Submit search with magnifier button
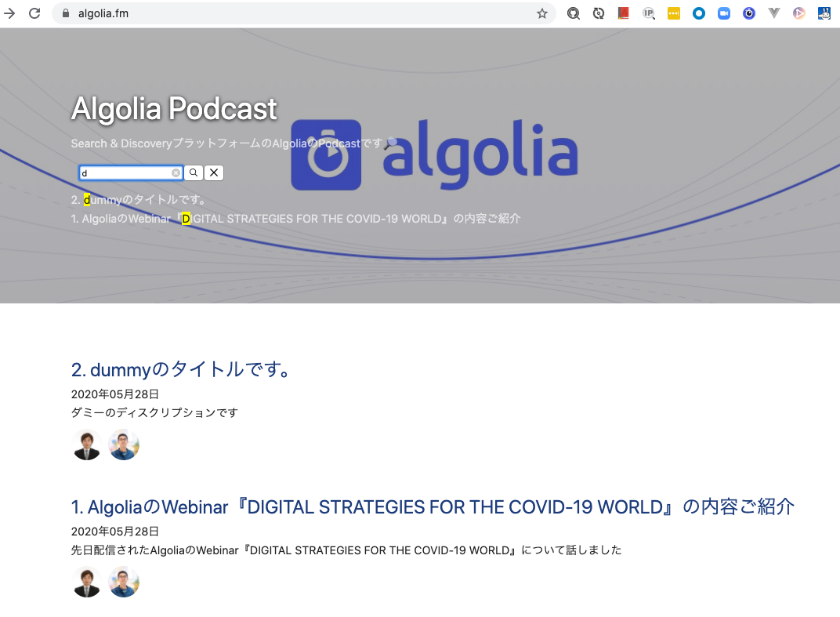 [194, 172]
